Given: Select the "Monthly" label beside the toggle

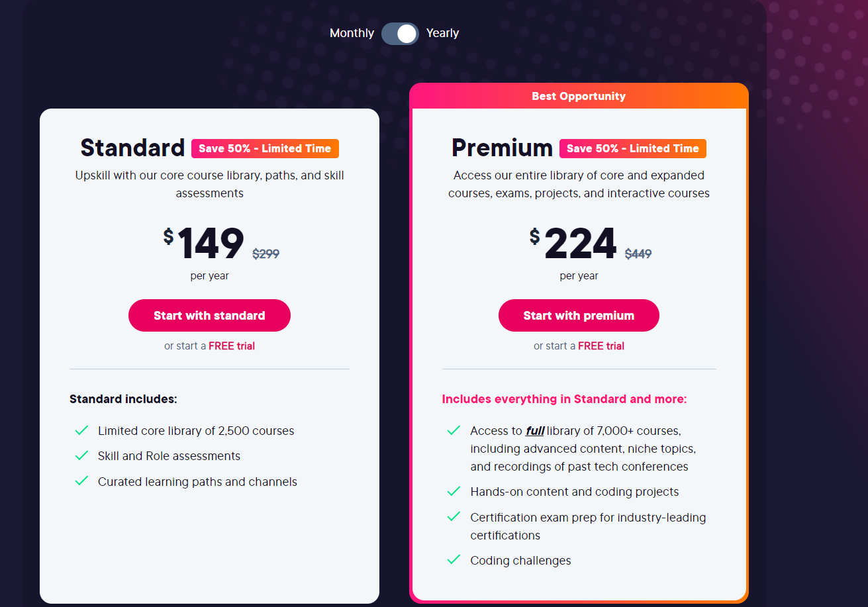Looking at the screenshot, I should click(x=352, y=33).
